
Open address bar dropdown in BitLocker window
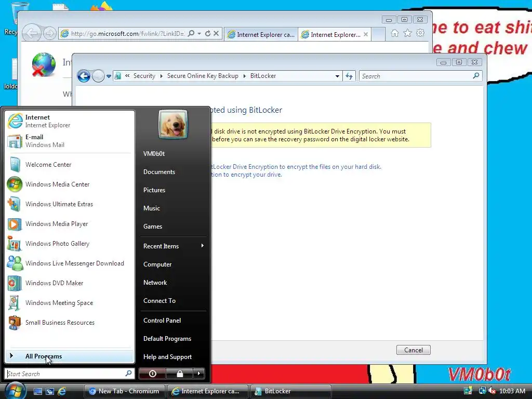(337, 76)
